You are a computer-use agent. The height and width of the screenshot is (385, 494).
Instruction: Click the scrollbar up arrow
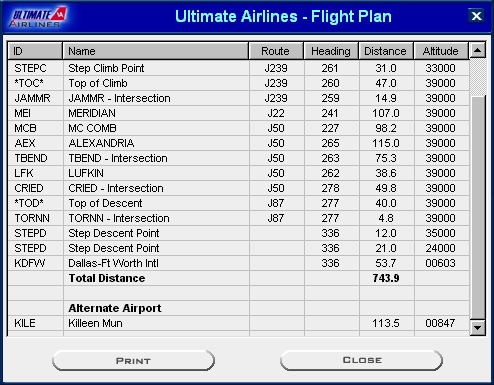[x=477, y=51]
